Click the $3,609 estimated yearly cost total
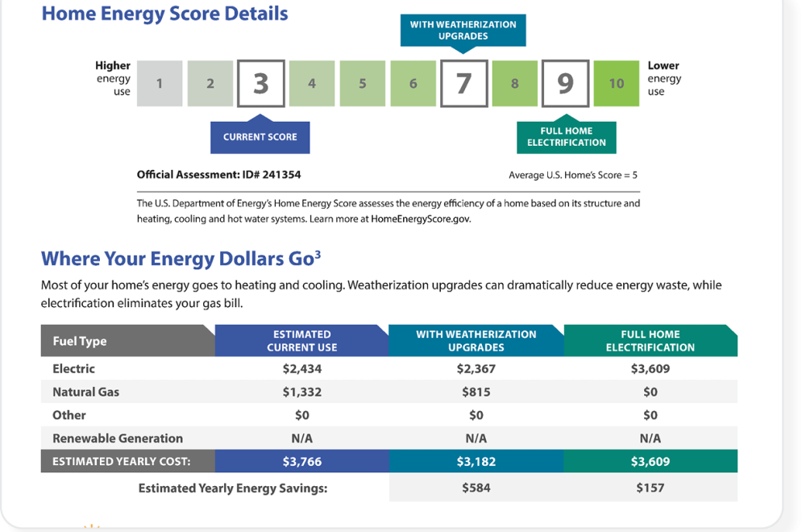This screenshot has height=532, width=806. [650, 462]
